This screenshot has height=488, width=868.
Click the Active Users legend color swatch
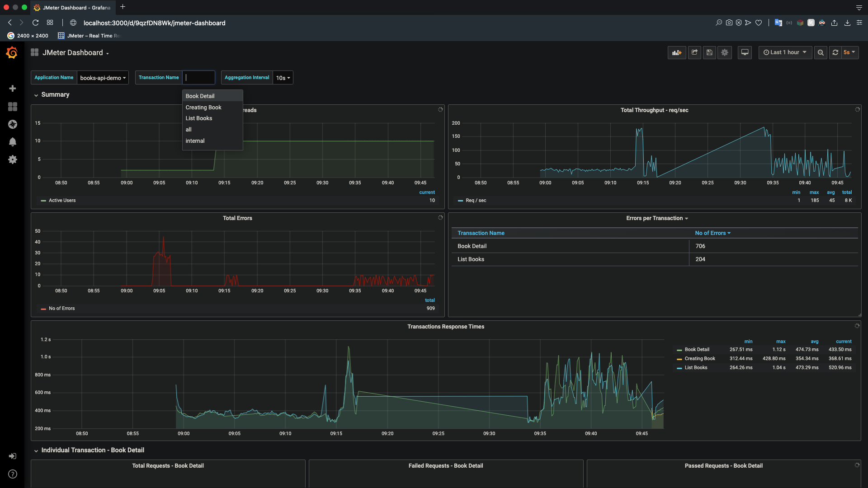43,201
